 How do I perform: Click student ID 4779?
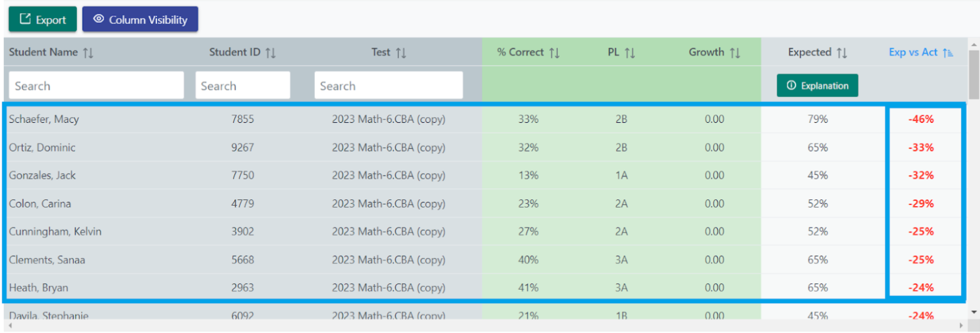242,203
